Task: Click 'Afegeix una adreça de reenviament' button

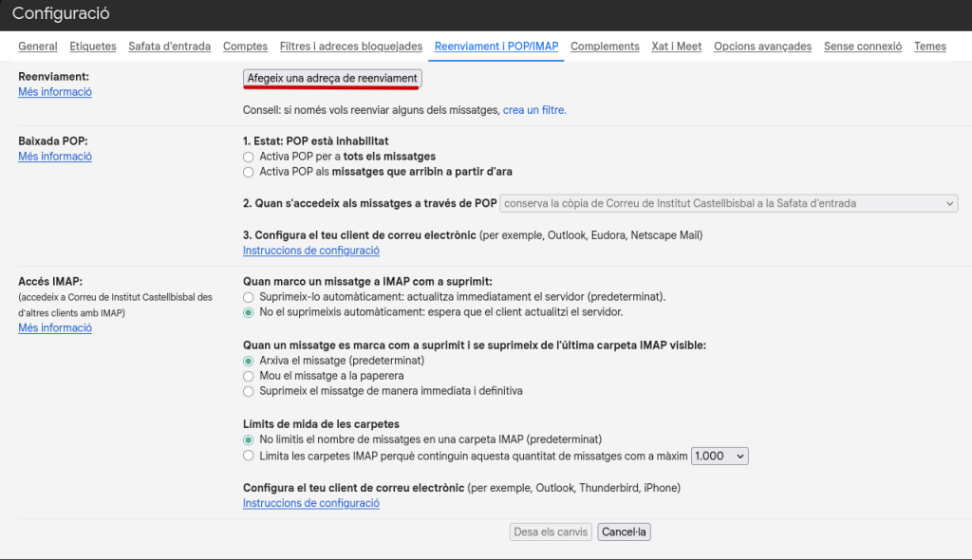Action: [332, 78]
